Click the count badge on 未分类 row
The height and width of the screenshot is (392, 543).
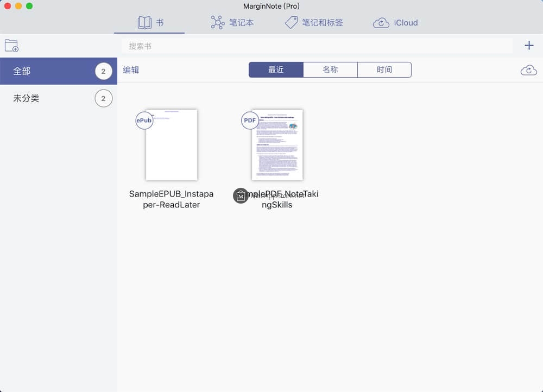click(x=103, y=99)
